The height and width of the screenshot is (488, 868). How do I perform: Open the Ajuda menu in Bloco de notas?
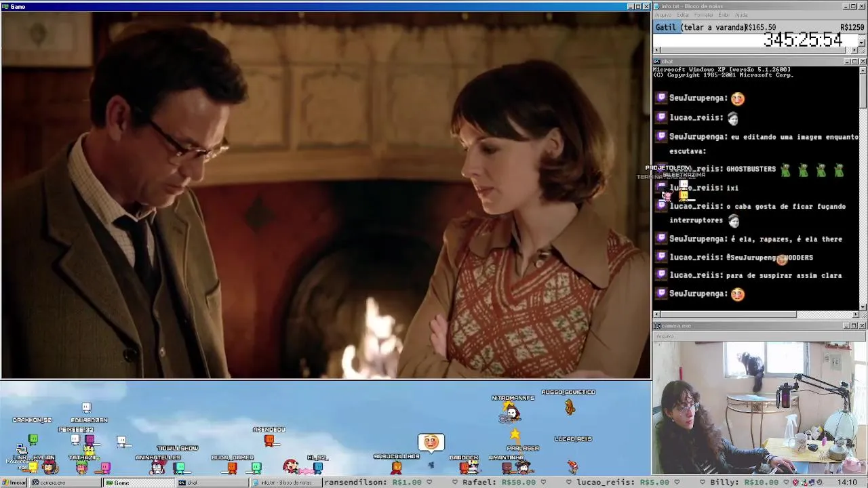click(x=741, y=15)
